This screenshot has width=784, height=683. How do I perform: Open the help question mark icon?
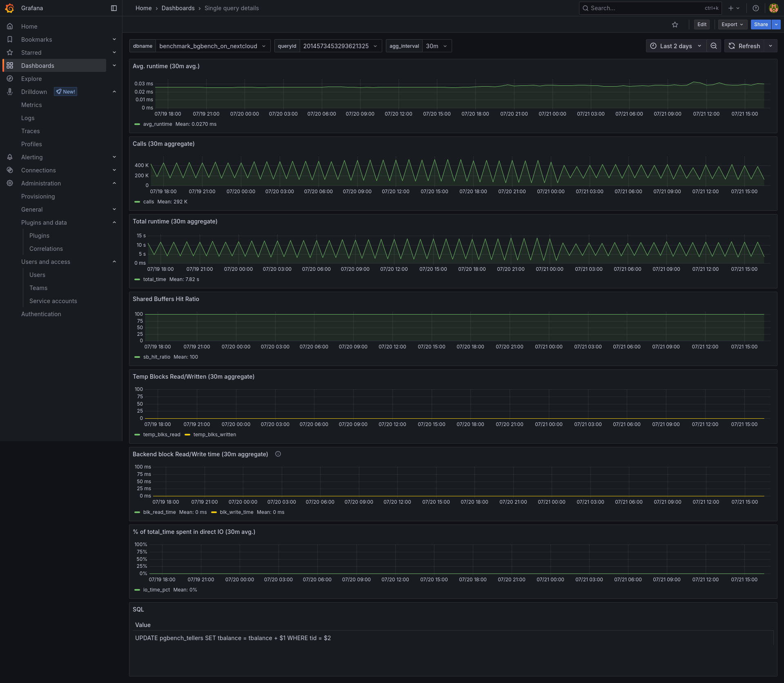point(756,8)
